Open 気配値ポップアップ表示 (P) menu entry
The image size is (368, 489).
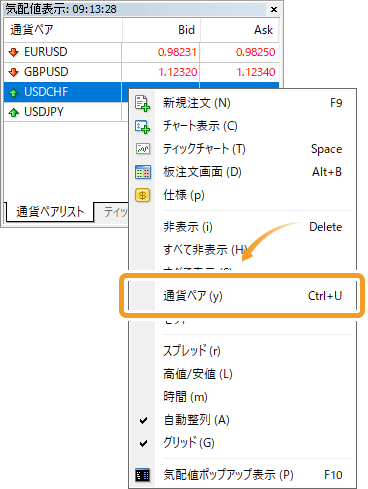pos(242,475)
